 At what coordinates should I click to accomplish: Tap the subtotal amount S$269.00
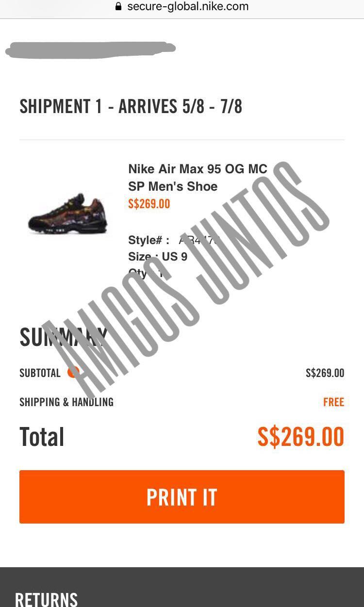[325, 373]
